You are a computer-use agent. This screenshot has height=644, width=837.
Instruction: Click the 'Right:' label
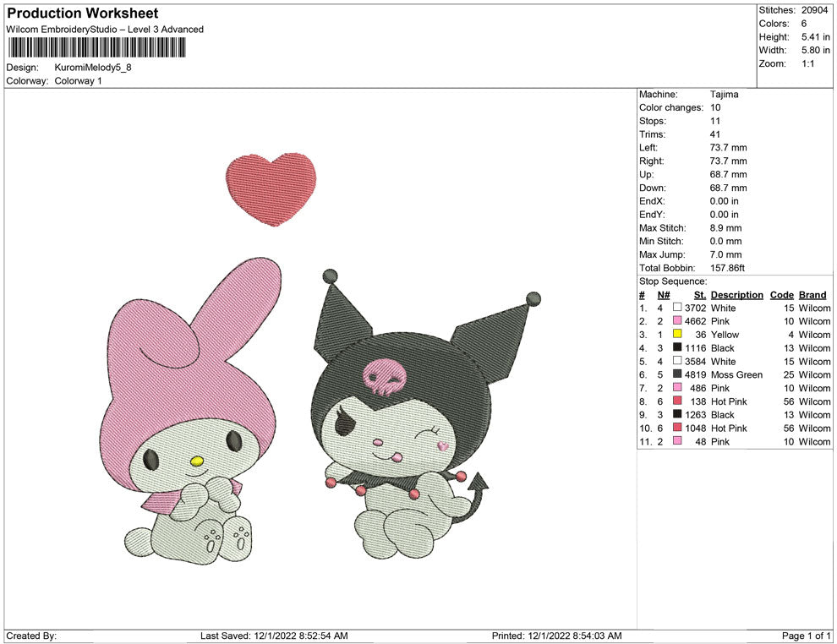click(x=651, y=161)
